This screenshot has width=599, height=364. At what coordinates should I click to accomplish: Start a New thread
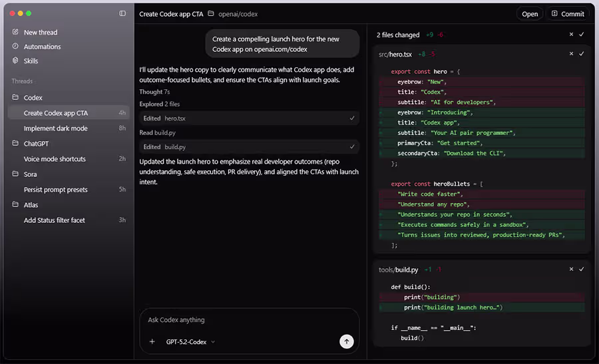tap(41, 33)
